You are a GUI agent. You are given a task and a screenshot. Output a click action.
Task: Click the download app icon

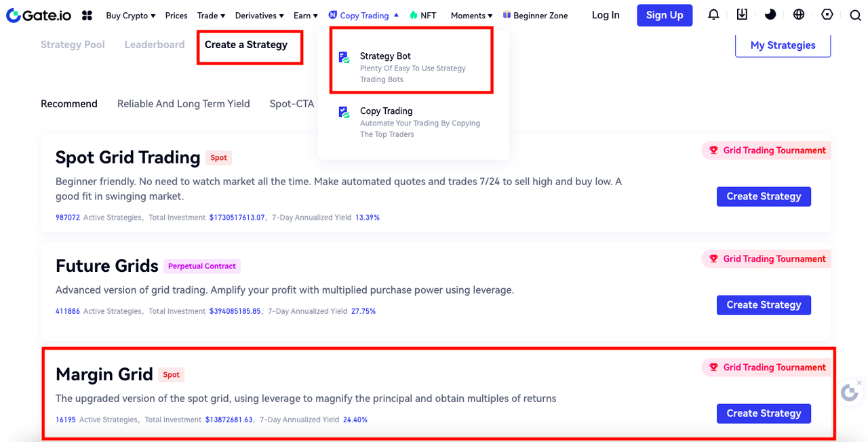(742, 15)
